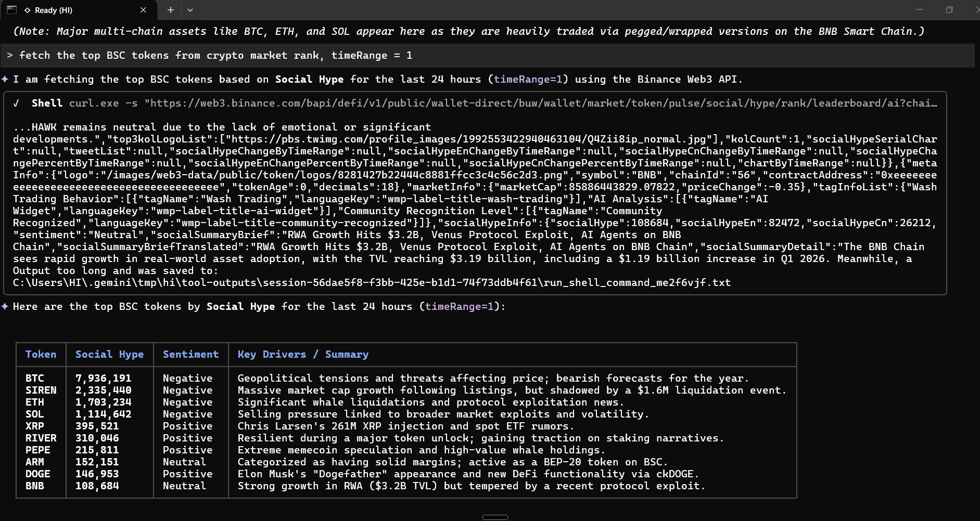The image size is (980, 521).
Task: Click the sparkle icon beside 'I am fetching'
Action: (5, 79)
